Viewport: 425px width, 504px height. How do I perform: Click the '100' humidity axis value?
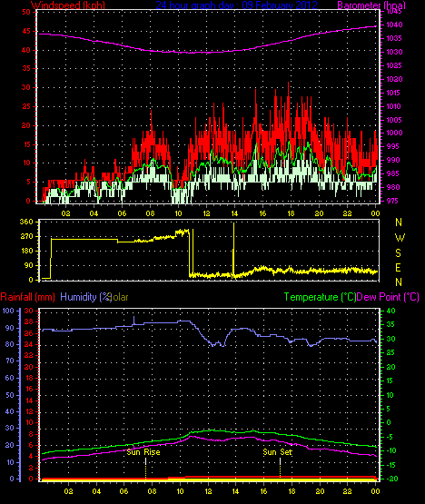coord(8,311)
